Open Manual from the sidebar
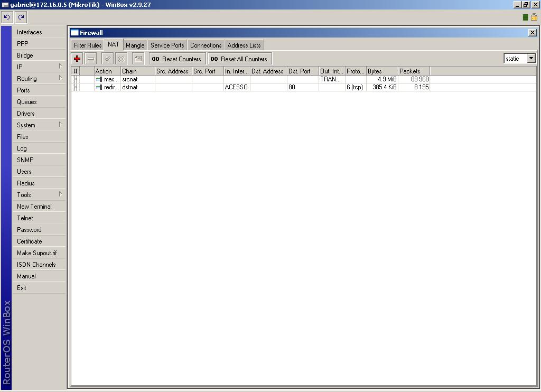The image size is (541, 392). [x=39, y=276]
